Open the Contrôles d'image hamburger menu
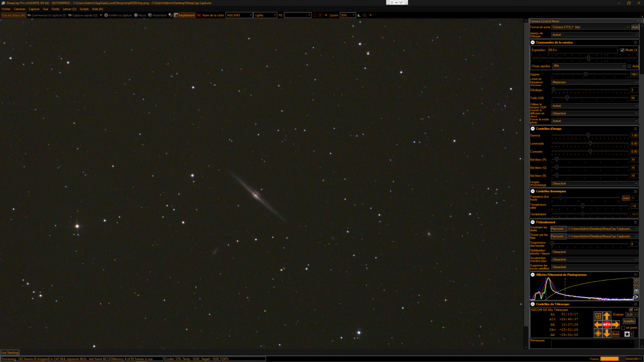Viewport: 644px width, 362px height. point(636,129)
